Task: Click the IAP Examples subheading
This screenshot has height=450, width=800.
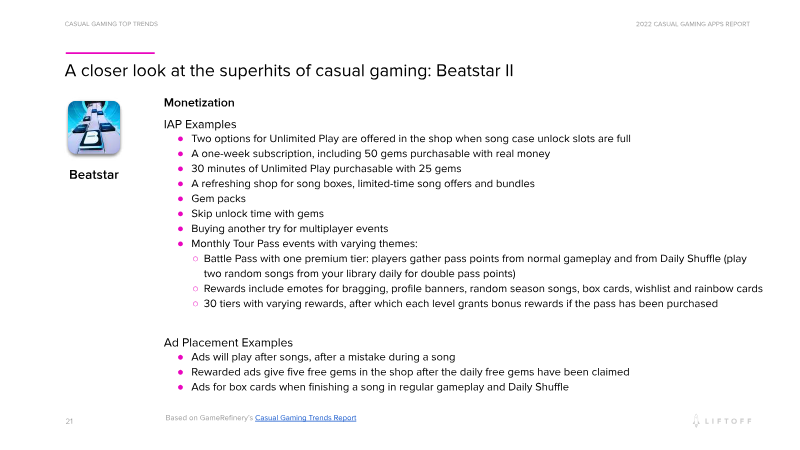Action: [x=200, y=123]
